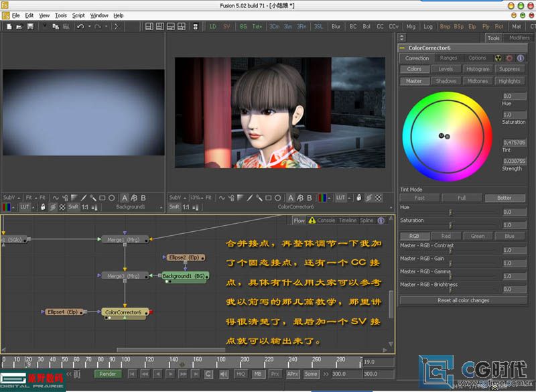
Task: Click the Undo arrow icon
Action: (80, 27)
